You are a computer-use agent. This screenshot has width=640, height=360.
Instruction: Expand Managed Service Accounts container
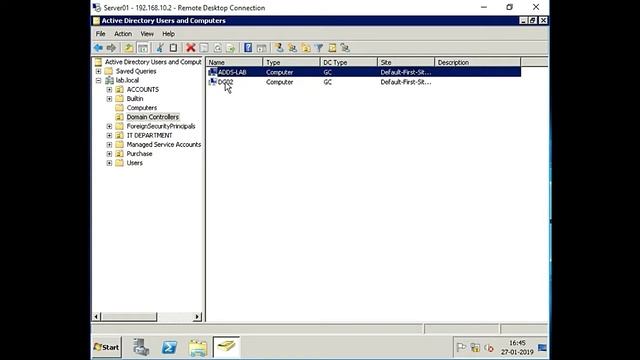(109, 144)
